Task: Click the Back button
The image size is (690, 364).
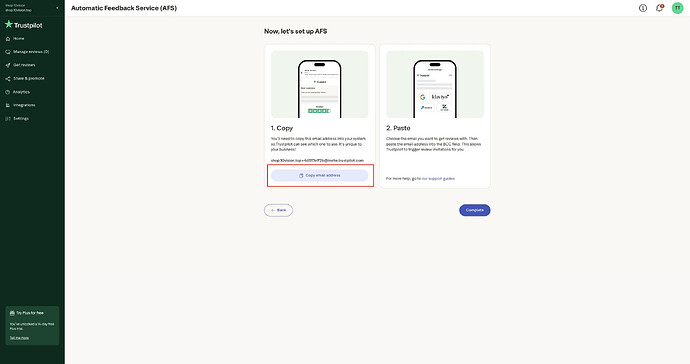Action: [278, 210]
